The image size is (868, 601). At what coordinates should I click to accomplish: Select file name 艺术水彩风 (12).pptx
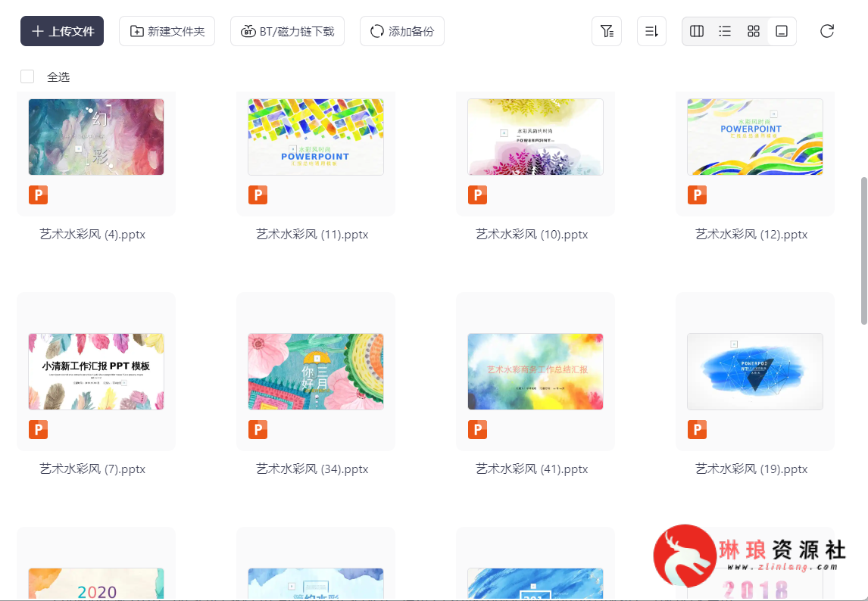[751, 234]
